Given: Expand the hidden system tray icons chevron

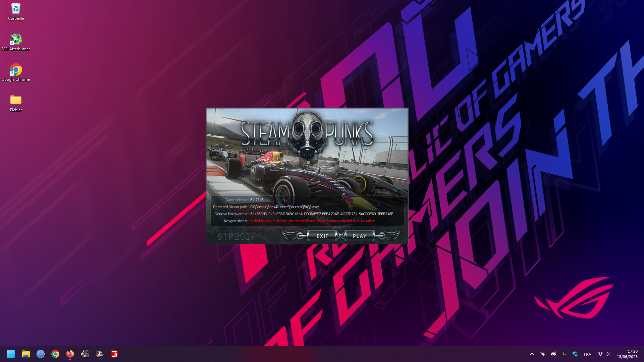Looking at the screenshot, I should pyautogui.click(x=532, y=354).
